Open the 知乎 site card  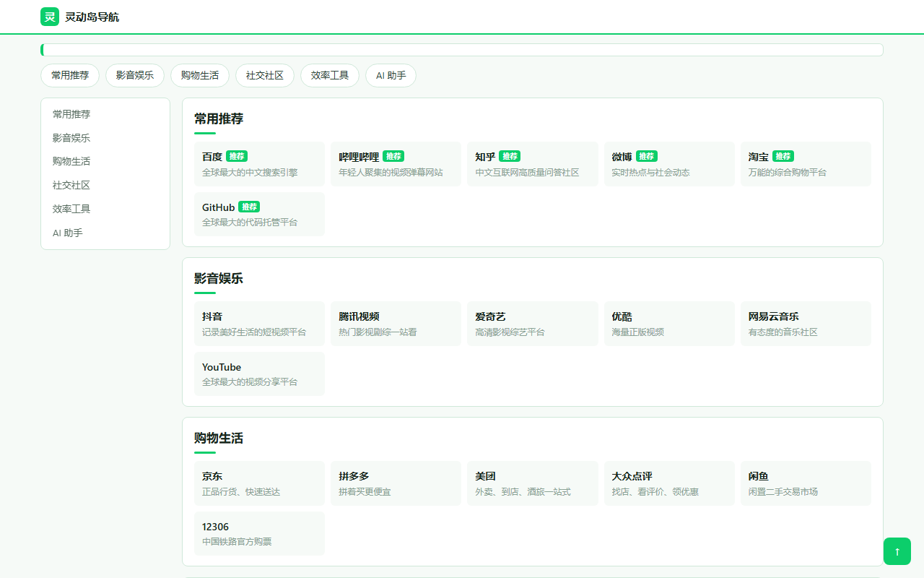point(533,164)
